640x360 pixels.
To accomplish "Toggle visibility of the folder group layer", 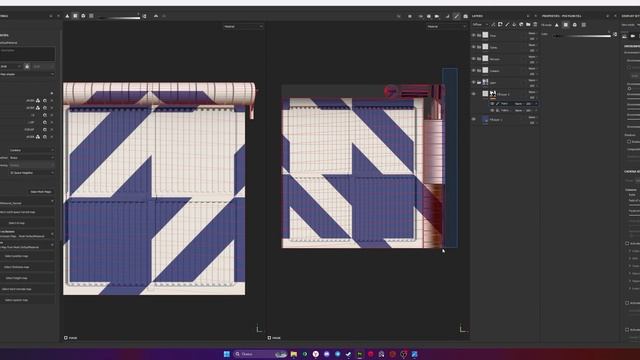I will [x=474, y=82].
